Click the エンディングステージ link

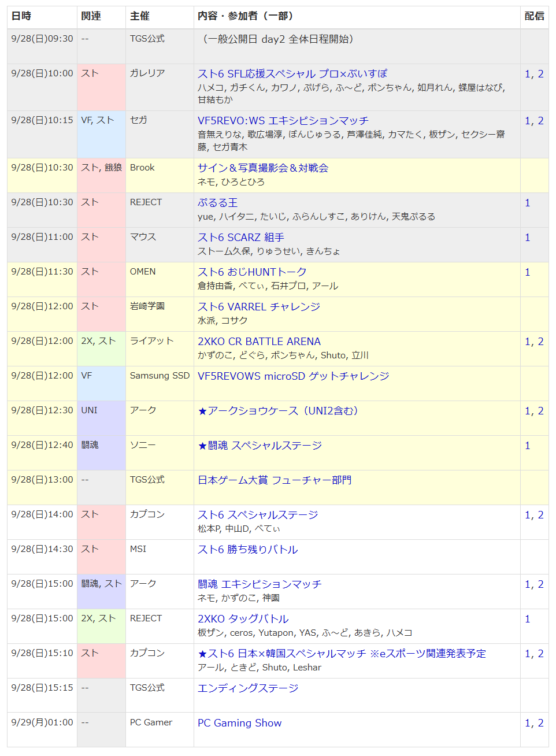pos(248,688)
